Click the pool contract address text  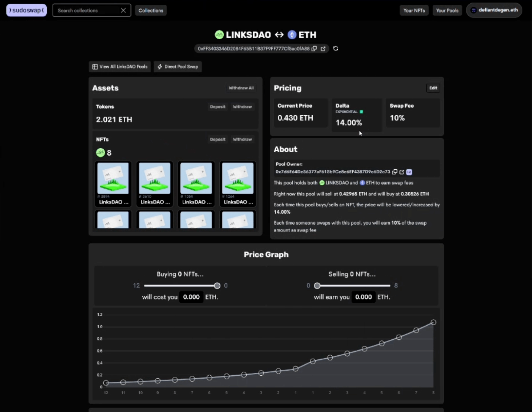[x=253, y=49]
